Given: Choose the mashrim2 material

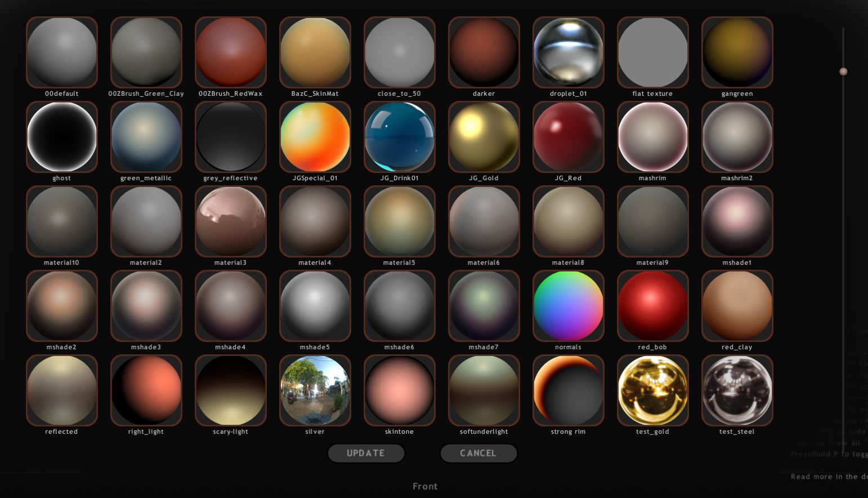Looking at the screenshot, I should point(737,137).
